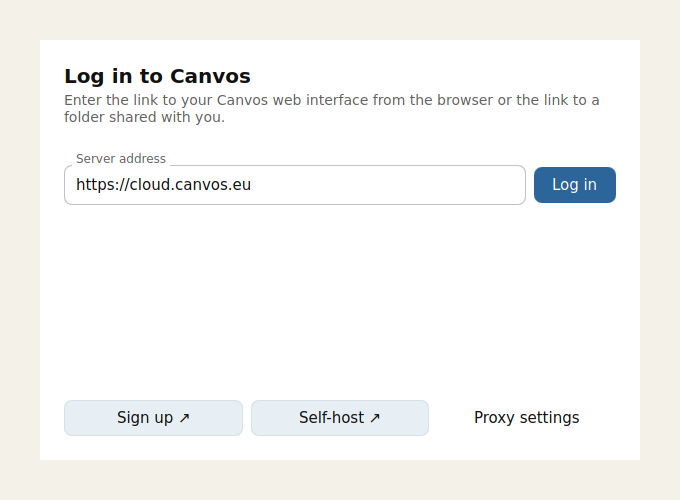Click the Log in button
Viewport: 680px width, 500px height.
click(x=575, y=185)
